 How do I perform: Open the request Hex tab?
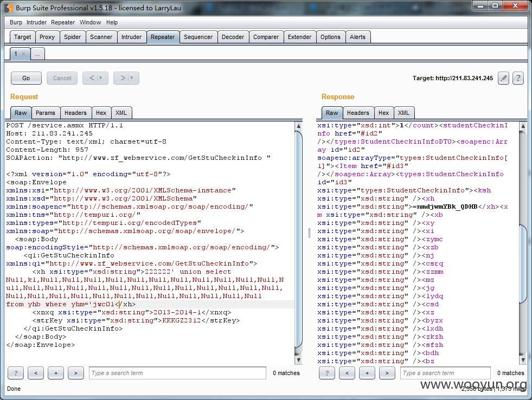tap(101, 113)
